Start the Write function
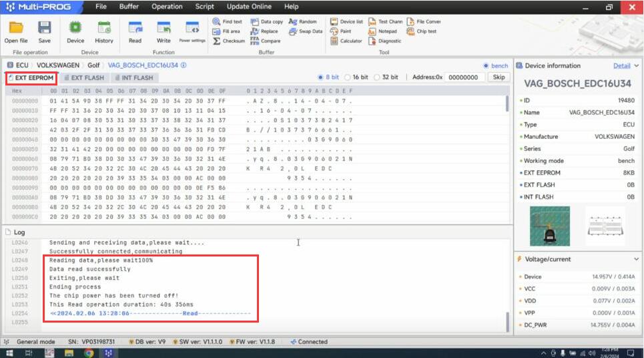This screenshot has height=358, width=644. tap(164, 32)
